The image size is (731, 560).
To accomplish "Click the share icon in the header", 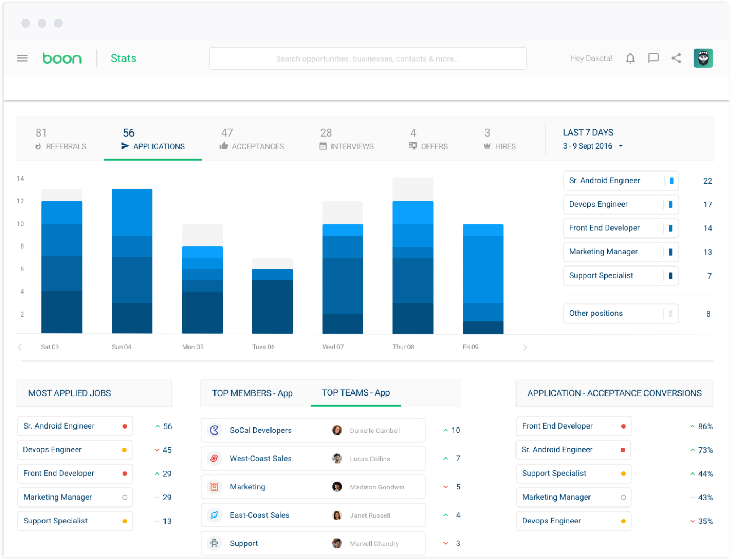I will point(676,58).
